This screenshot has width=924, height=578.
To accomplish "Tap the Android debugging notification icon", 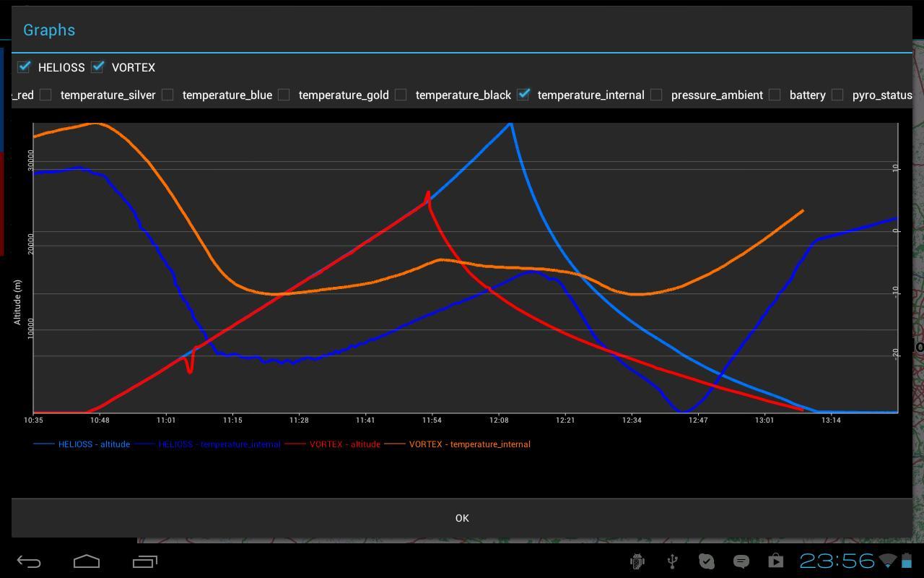I will tap(637, 561).
